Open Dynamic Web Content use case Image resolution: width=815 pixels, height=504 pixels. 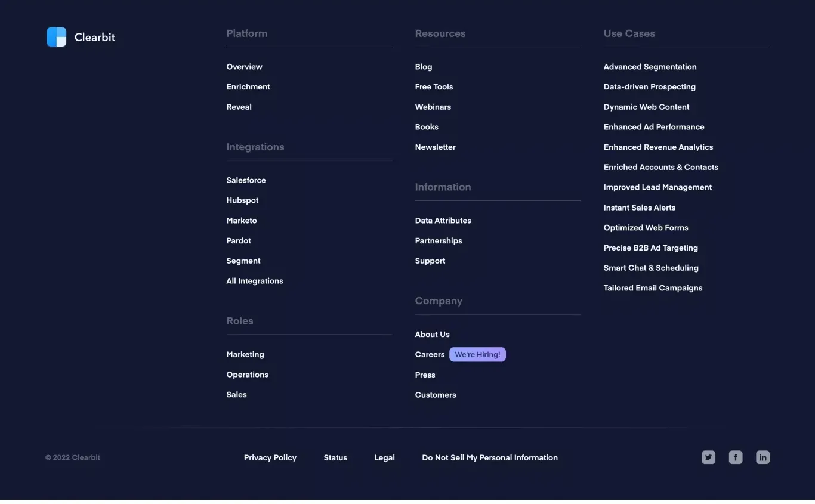(x=646, y=107)
